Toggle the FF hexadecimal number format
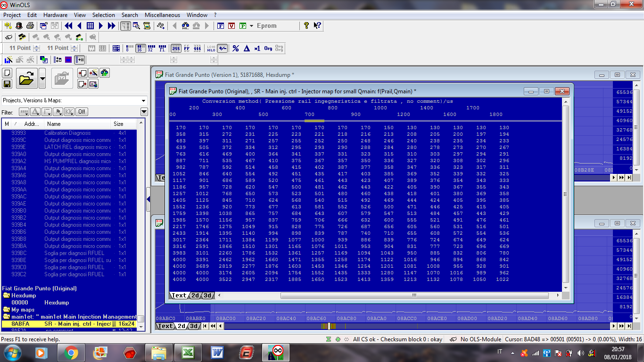The image size is (644, 362). click(187, 48)
